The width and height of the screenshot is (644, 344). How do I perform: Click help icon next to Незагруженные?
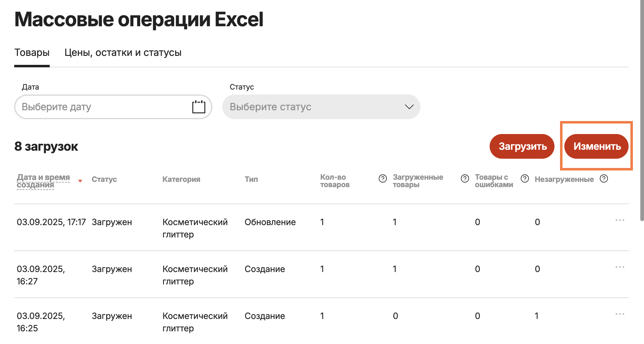coord(604,178)
